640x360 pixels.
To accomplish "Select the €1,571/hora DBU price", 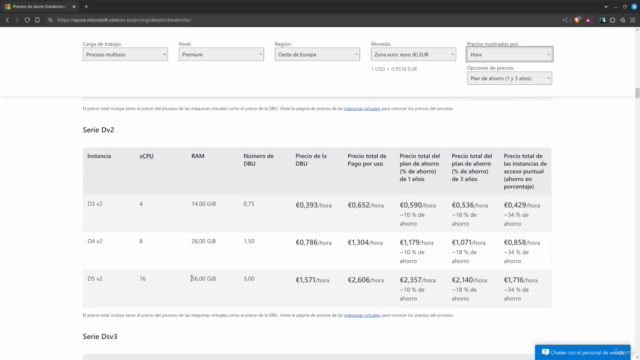I will (x=312, y=280).
